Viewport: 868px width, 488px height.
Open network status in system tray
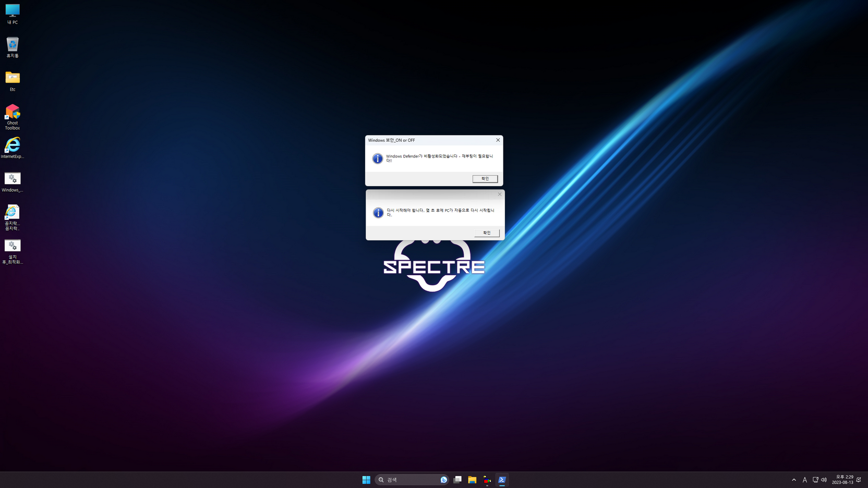(x=815, y=480)
